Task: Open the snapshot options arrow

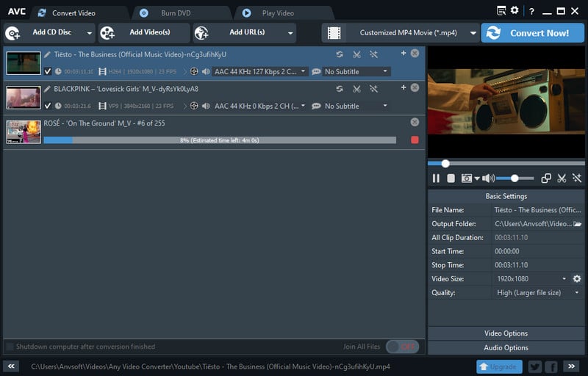Action: point(476,178)
